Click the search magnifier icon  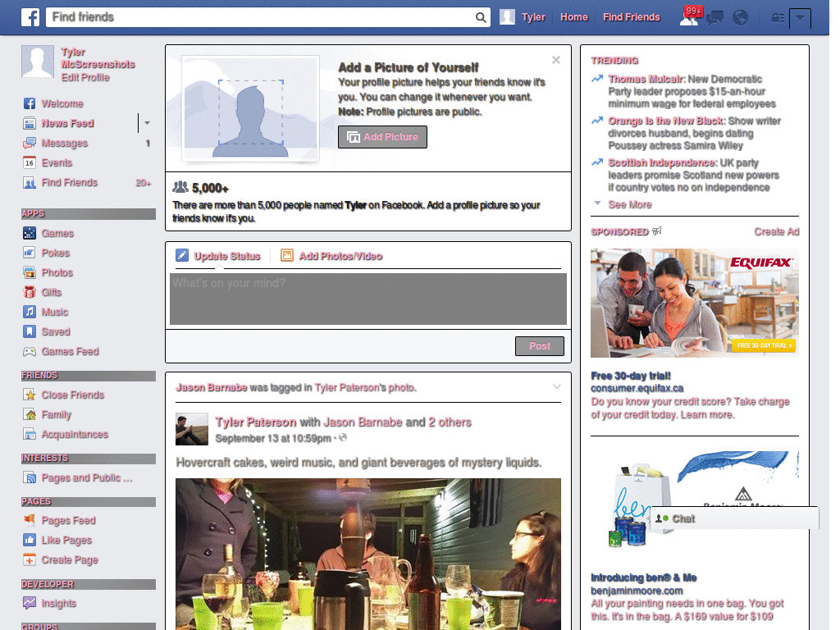point(481,18)
